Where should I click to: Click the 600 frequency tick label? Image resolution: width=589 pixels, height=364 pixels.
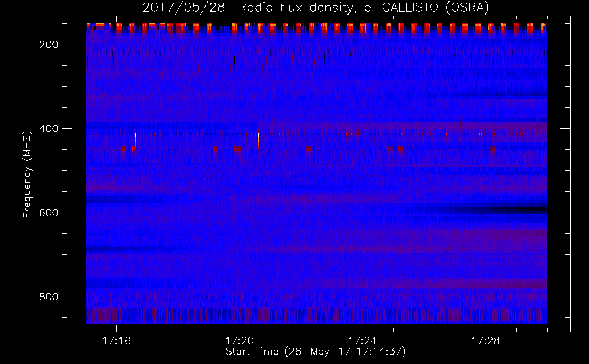[49, 213]
